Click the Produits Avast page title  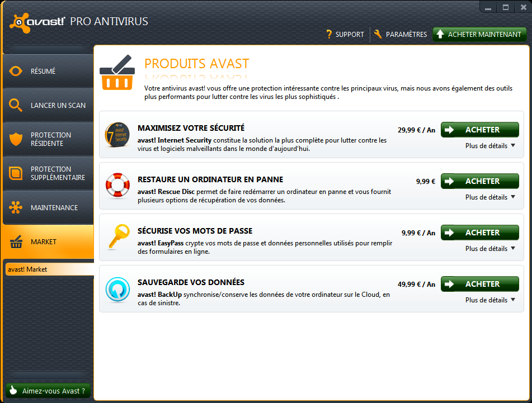pyautogui.click(x=197, y=64)
